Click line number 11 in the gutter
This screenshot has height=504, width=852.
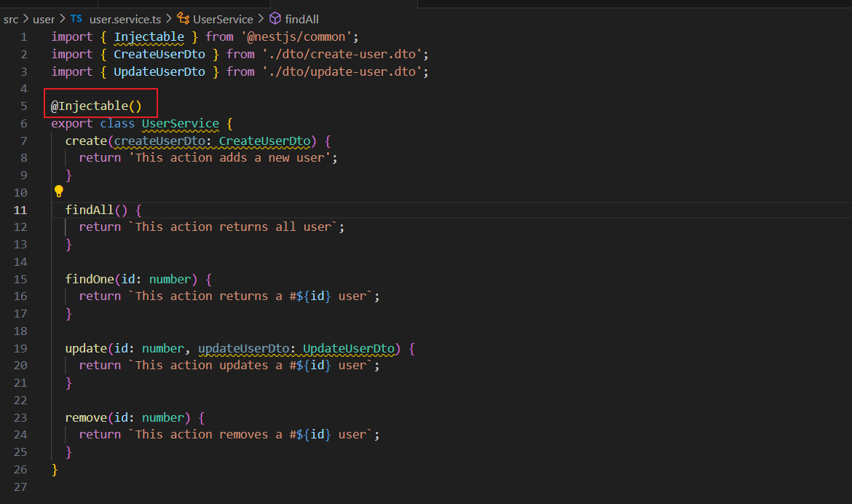pyautogui.click(x=20, y=210)
